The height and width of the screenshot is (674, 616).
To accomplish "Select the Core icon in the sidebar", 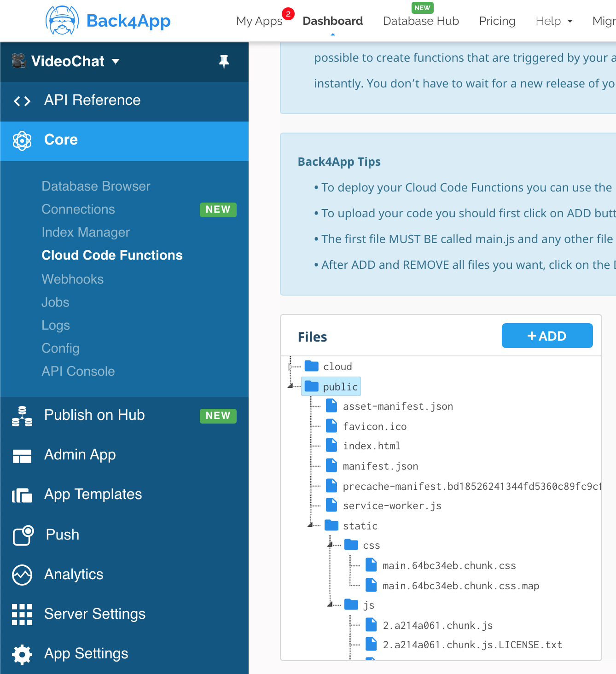I will 22,140.
